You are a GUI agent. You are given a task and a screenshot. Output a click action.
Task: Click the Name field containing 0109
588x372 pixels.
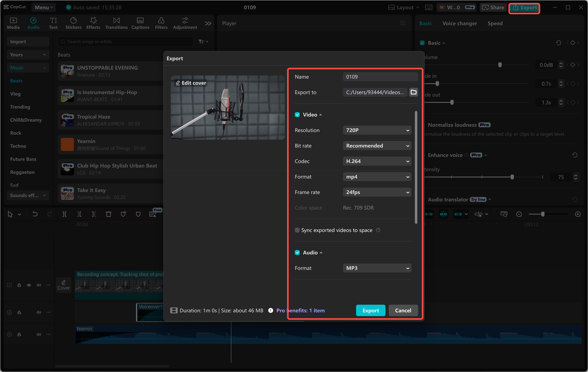380,77
